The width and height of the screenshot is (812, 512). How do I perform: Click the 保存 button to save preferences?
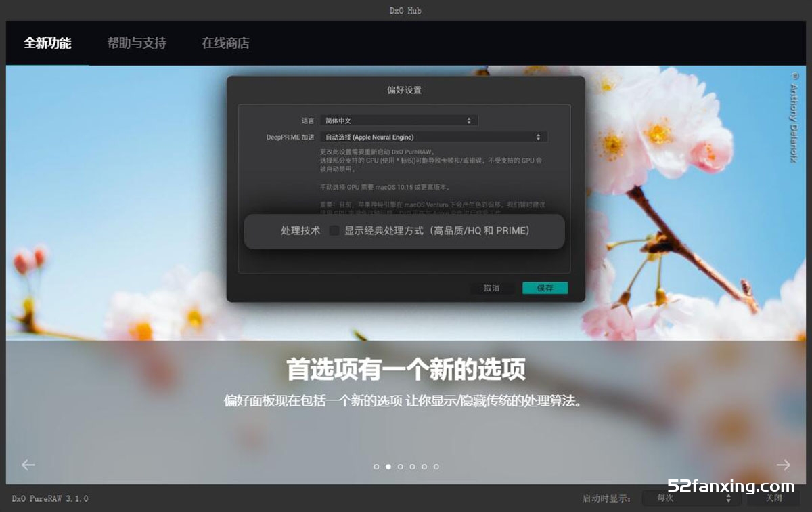pos(545,288)
